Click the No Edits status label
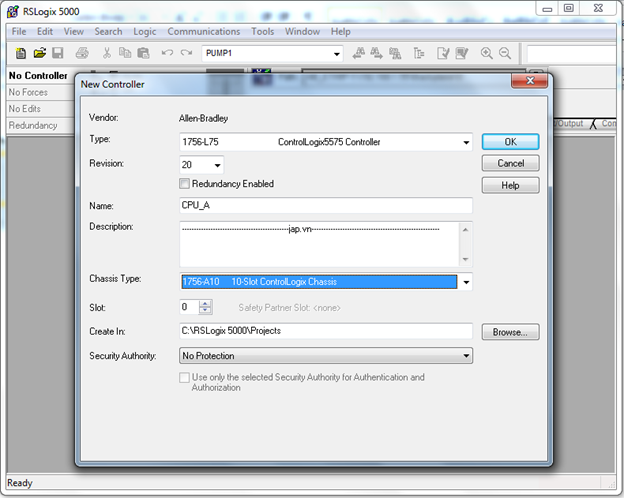 point(25,109)
